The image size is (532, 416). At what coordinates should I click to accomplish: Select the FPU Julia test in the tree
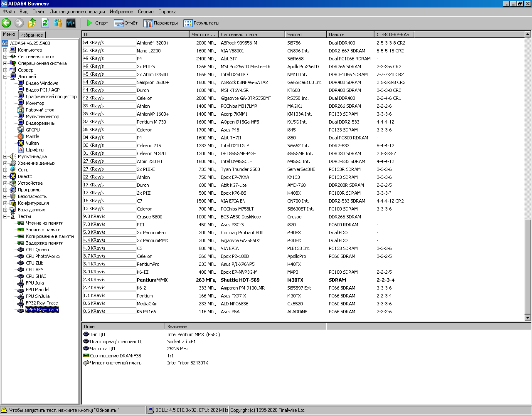[34, 283]
